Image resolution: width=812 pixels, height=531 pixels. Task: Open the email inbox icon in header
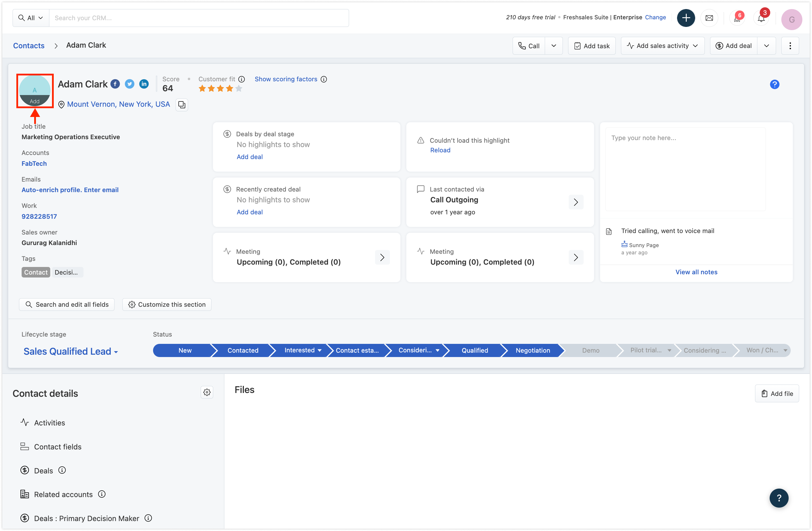click(709, 18)
